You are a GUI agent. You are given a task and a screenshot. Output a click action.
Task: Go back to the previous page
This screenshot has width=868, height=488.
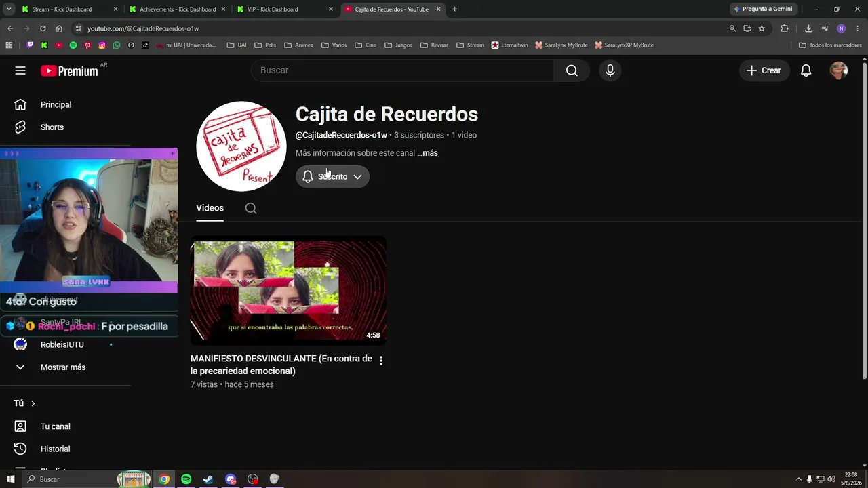click(x=10, y=28)
